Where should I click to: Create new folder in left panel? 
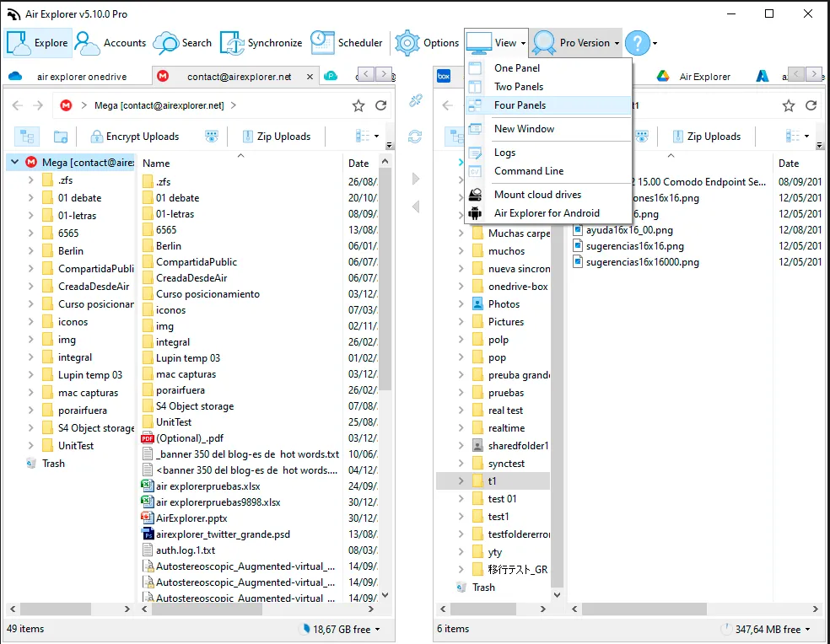(x=61, y=137)
